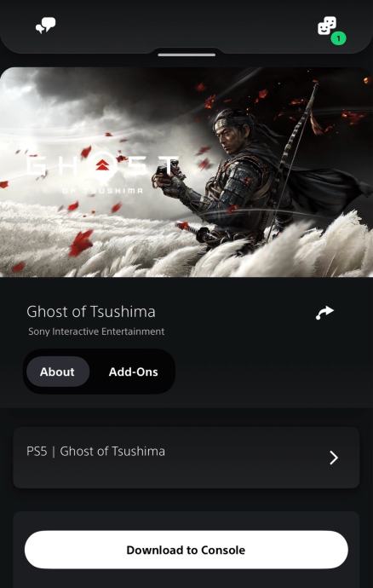
Task: Open the messages chat bubbles icon
Action: [46, 26]
